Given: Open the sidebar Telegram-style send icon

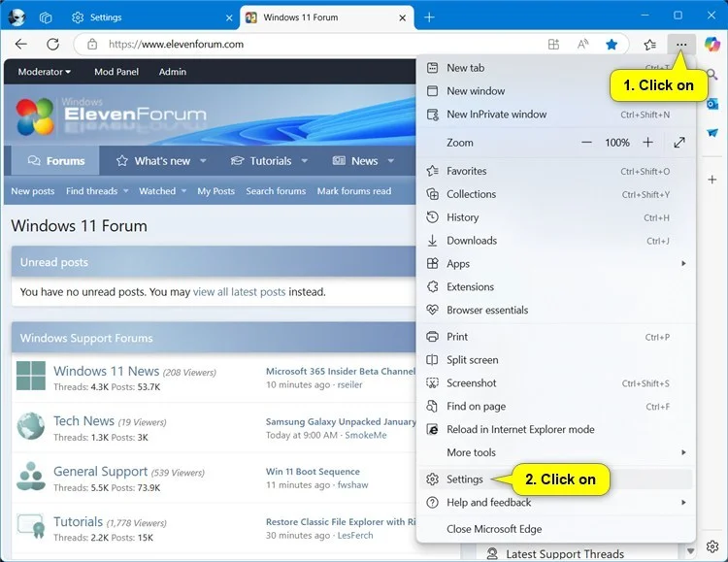Looking at the screenshot, I should 712,133.
